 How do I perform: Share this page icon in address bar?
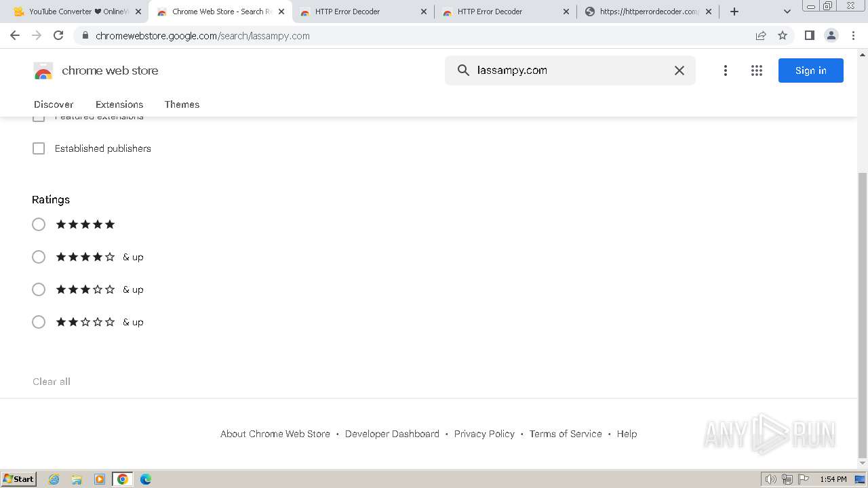click(x=761, y=36)
